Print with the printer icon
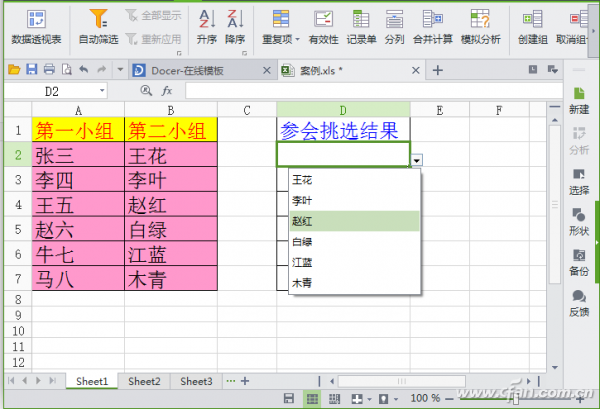Screen dimensions: 600x409 [x=49, y=69]
